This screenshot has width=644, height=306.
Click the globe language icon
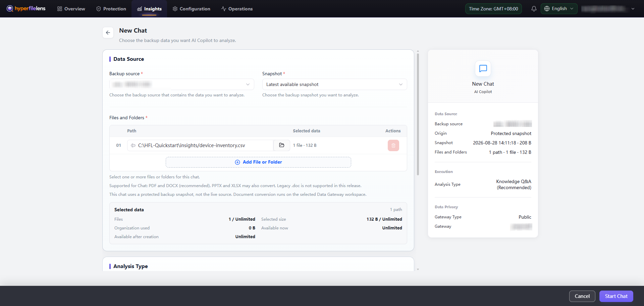click(x=547, y=9)
